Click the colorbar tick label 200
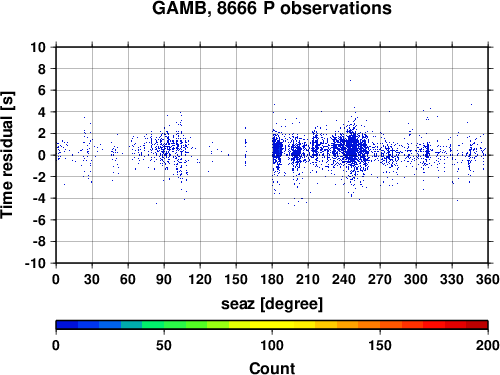Screen dimensions: 500x375 point(488,346)
